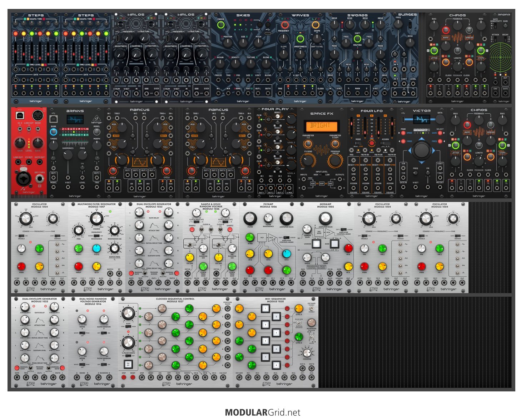Screen dimensions: 526x420
Task: Click the green SMOOTHNESS knob on Waves
Action: pos(300,39)
